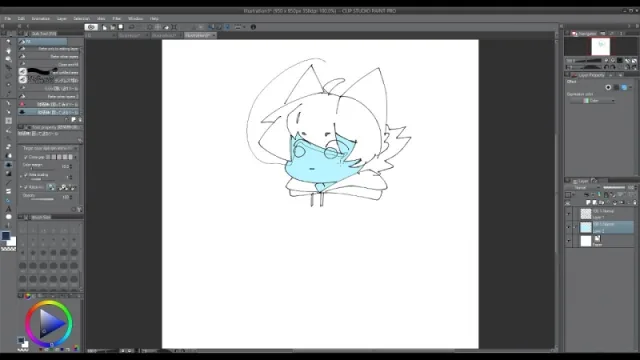Select the Text tool

point(8,209)
